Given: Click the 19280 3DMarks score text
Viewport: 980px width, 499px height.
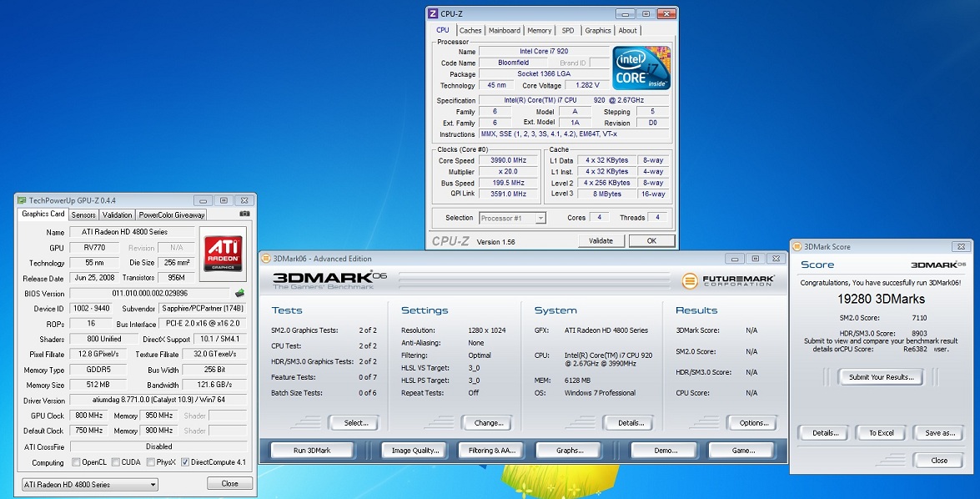Looking at the screenshot, I should [882, 299].
